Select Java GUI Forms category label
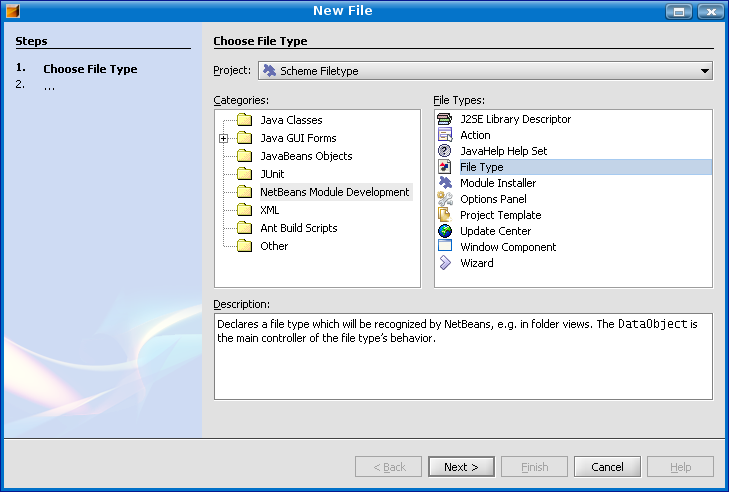This screenshot has height=492, width=729. coord(298,138)
